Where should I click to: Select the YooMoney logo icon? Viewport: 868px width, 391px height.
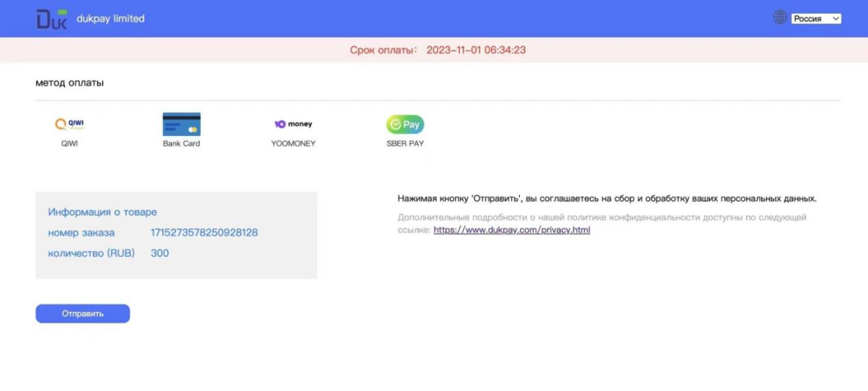point(293,124)
